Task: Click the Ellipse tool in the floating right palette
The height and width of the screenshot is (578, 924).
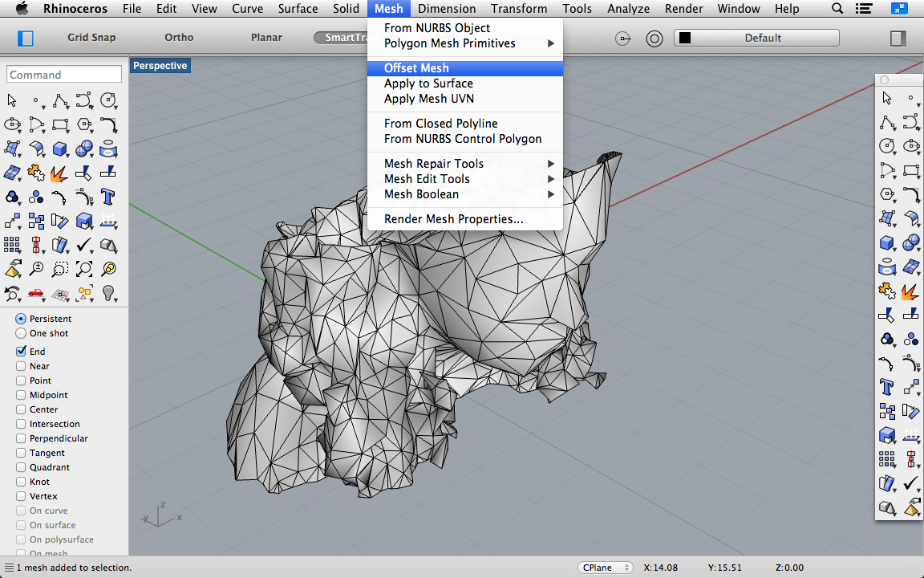Action: point(911,145)
